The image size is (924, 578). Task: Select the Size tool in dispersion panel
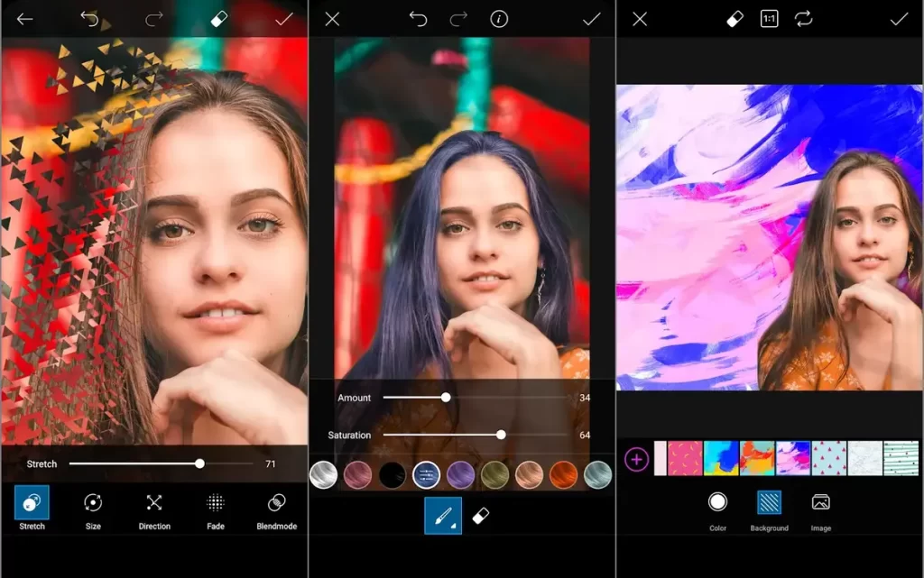(93, 508)
